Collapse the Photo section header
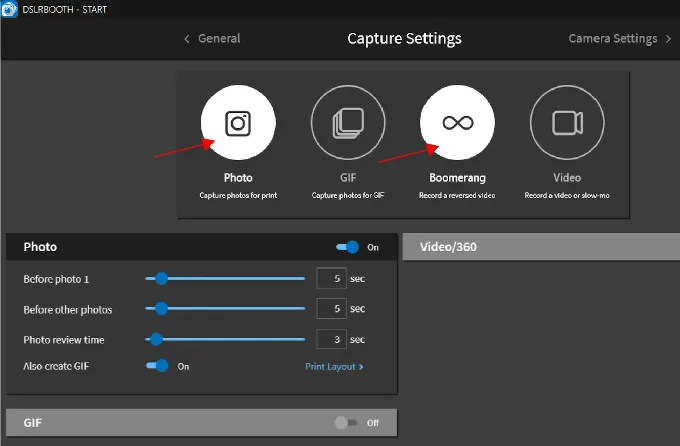 click(202, 247)
